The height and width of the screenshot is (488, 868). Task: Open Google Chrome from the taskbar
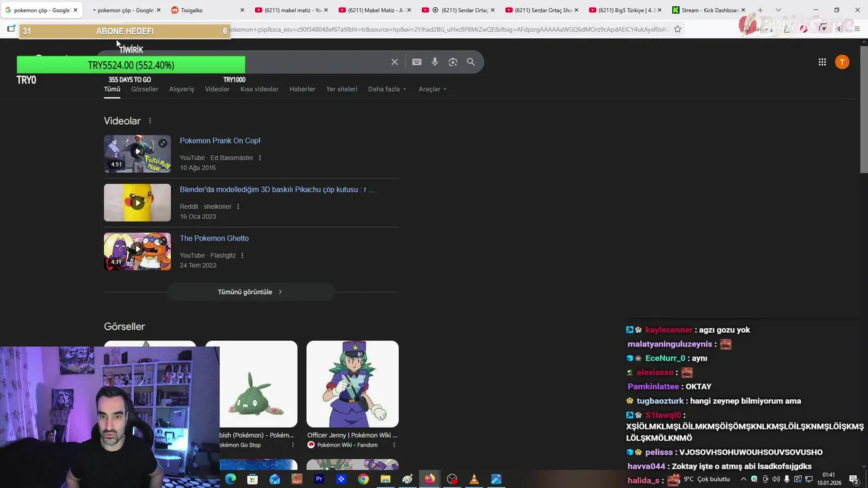[x=363, y=479]
